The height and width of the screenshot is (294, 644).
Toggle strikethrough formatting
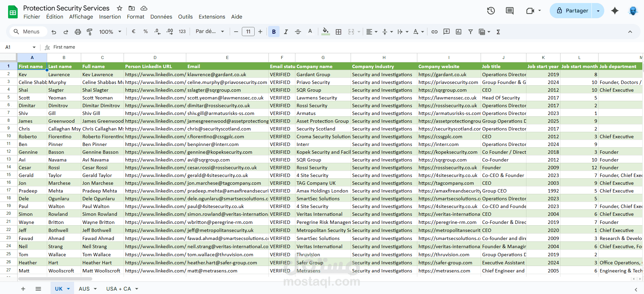[298, 32]
